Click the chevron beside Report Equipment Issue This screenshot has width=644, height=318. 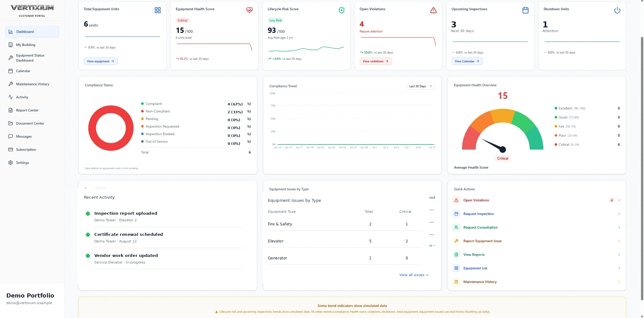[619, 241]
